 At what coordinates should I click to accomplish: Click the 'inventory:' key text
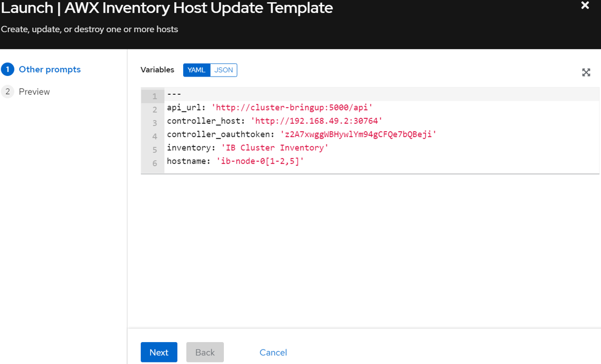click(x=191, y=148)
